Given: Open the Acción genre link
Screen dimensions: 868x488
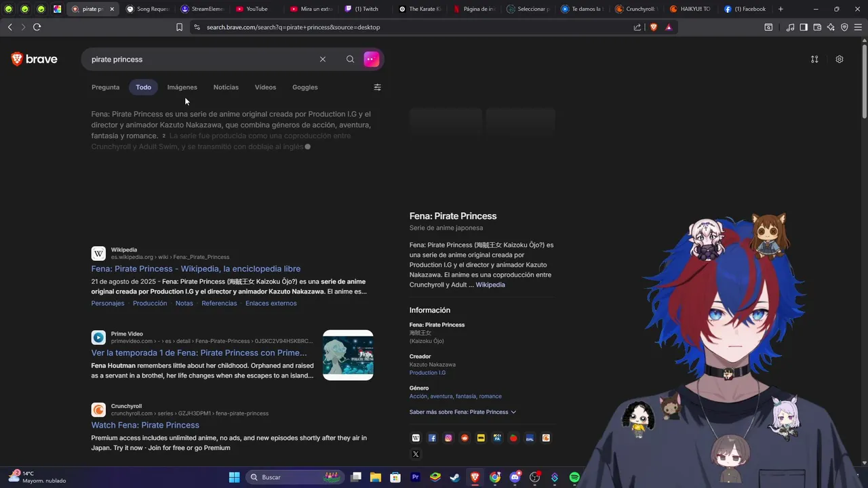Looking at the screenshot, I should (x=418, y=396).
